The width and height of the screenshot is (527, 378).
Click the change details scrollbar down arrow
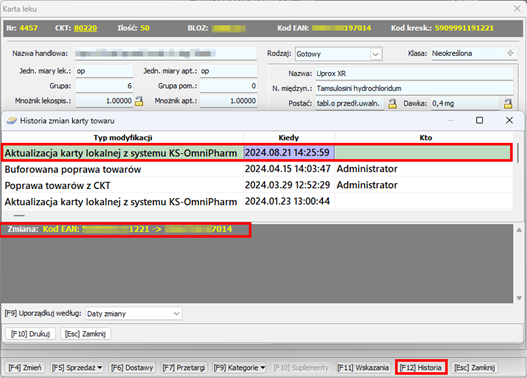[519, 298]
